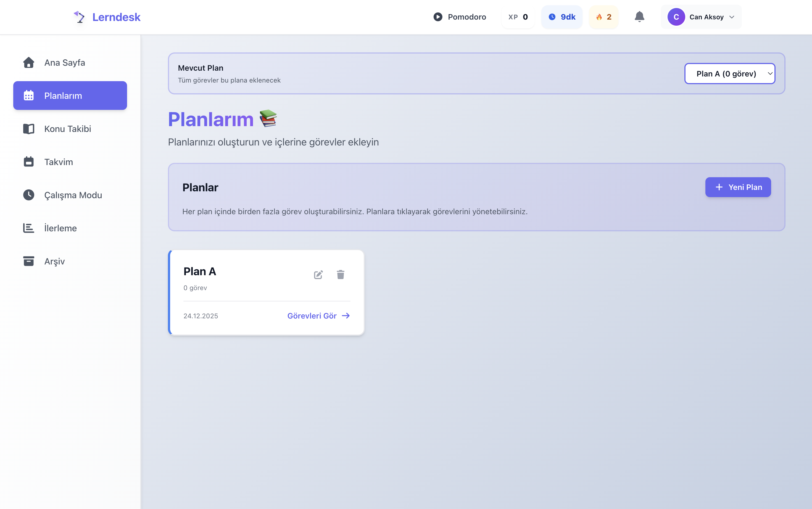View the 9dk study time indicator

(561, 17)
